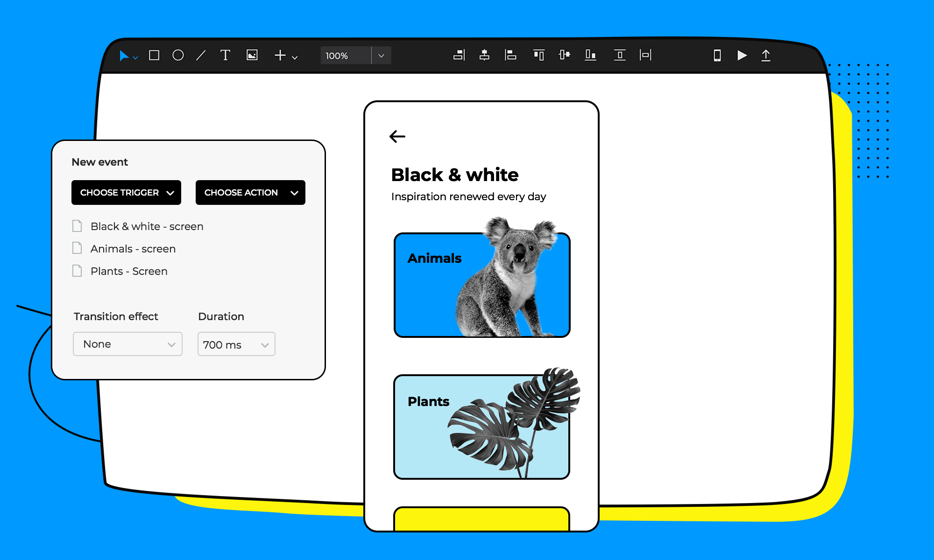
Task: Select the image insert tool
Action: pyautogui.click(x=255, y=56)
